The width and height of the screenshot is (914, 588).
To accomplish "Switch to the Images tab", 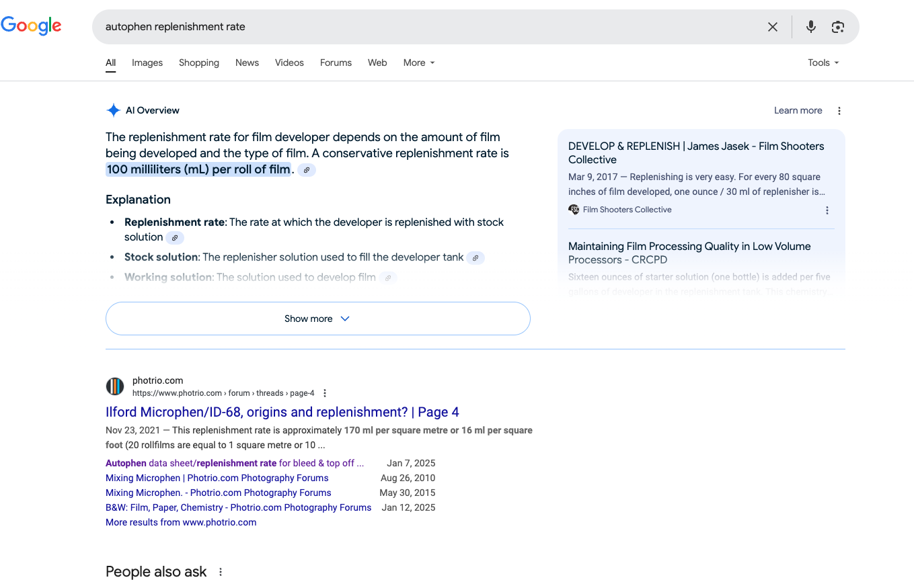I will (x=147, y=62).
